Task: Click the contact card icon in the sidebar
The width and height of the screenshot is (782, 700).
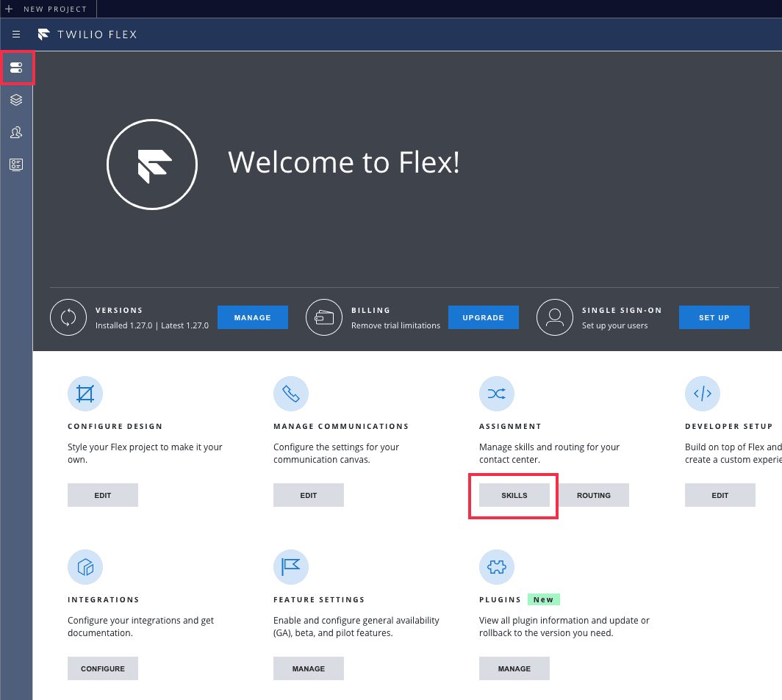Action: coord(16,165)
